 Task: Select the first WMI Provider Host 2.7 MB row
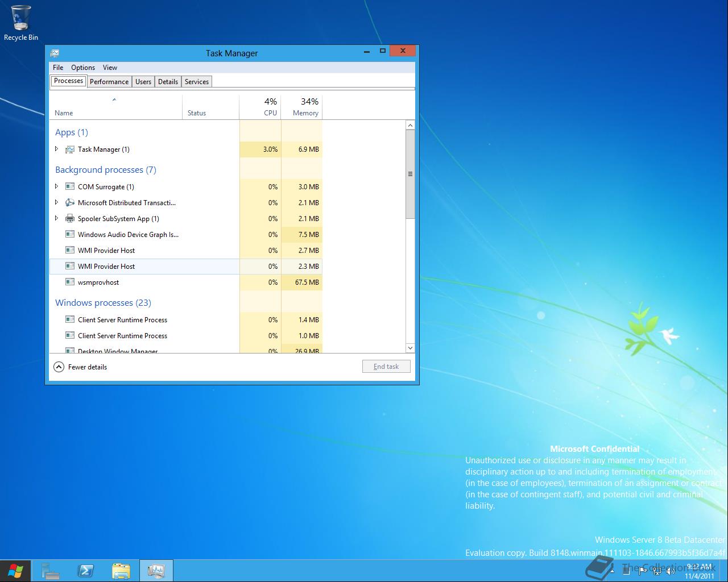pos(186,250)
